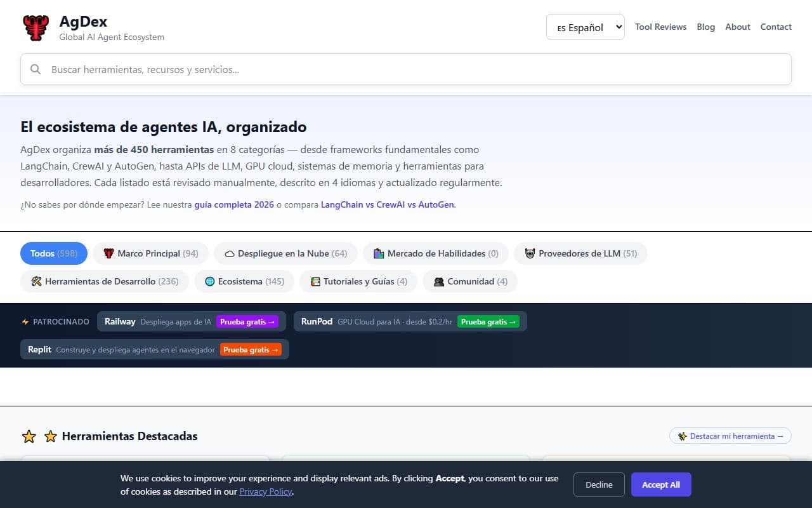Go to the Blog page
Screen dimensions: 812x508
pyautogui.click(x=705, y=27)
